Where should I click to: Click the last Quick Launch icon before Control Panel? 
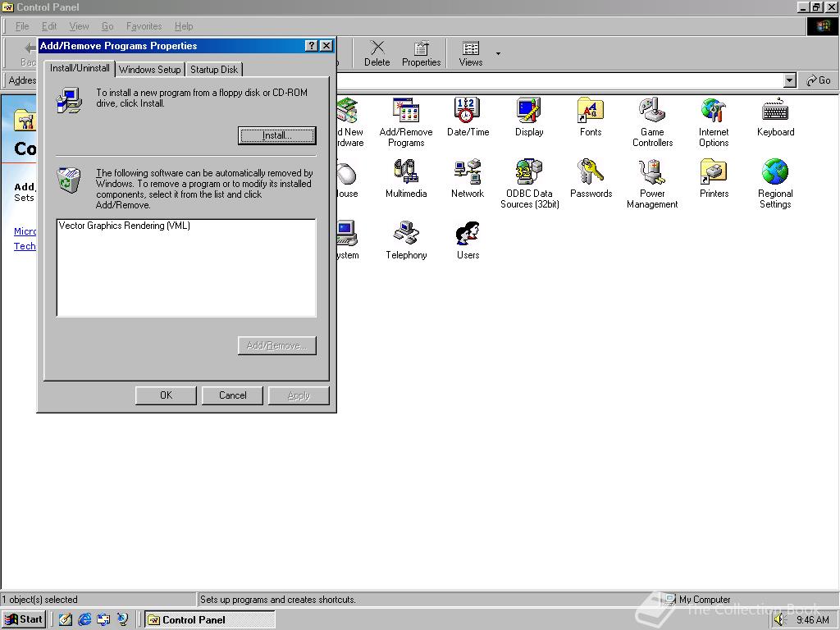point(123,619)
